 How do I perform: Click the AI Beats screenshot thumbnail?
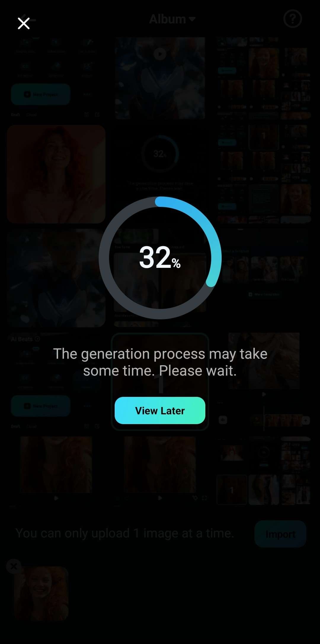pos(56,382)
